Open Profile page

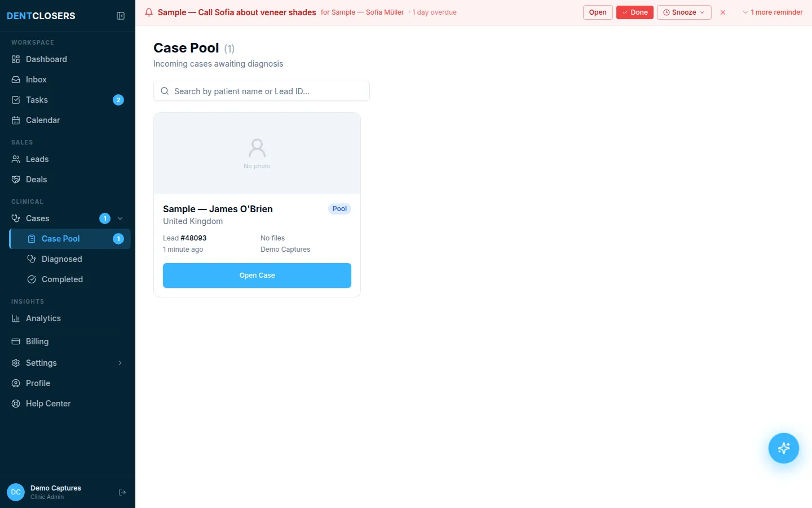tap(68, 383)
